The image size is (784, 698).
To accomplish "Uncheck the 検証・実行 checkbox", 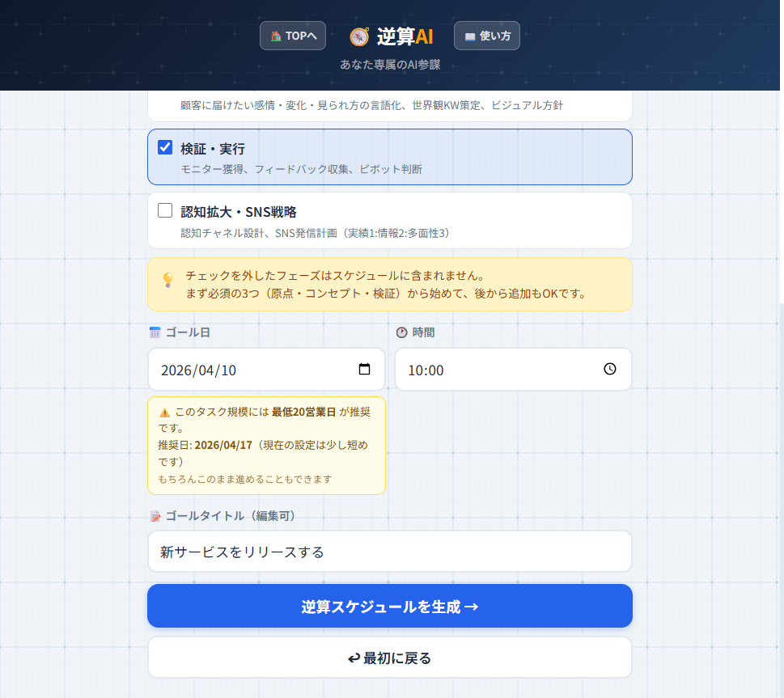I will tap(165, 147).
